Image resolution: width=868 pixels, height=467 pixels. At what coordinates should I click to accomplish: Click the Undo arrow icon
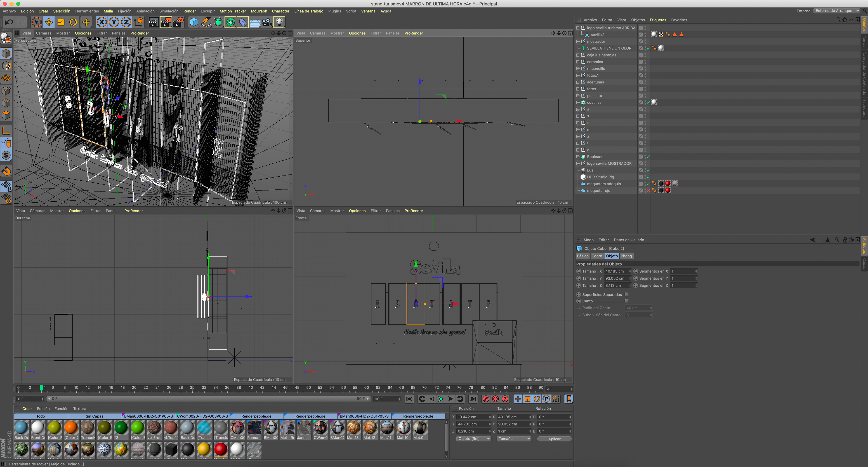9,22
